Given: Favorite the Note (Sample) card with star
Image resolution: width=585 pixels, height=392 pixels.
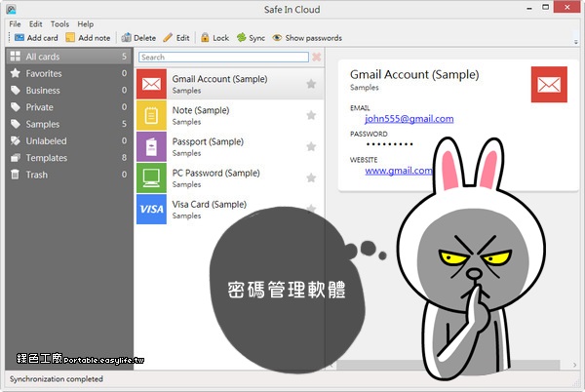Looking at the screenshot, I should 311,115.
